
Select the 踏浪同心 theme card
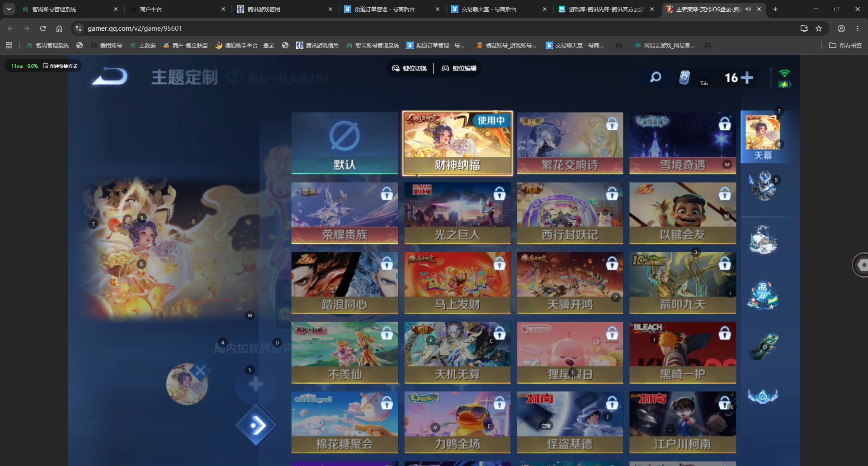coord(344,283)
